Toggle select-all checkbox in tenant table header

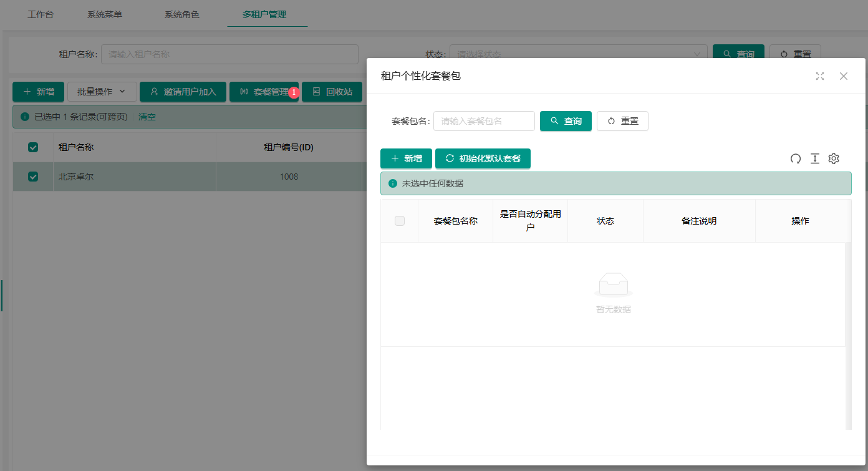(x=33, y=147)
